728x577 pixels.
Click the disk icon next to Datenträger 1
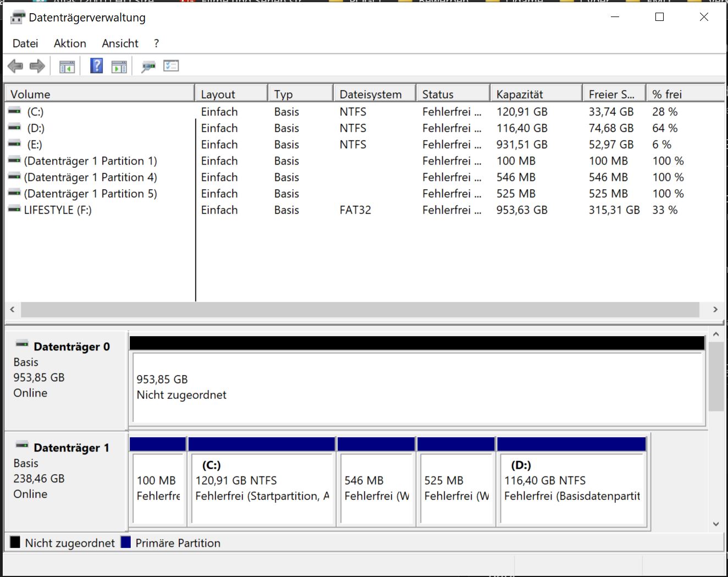(22, 446)
